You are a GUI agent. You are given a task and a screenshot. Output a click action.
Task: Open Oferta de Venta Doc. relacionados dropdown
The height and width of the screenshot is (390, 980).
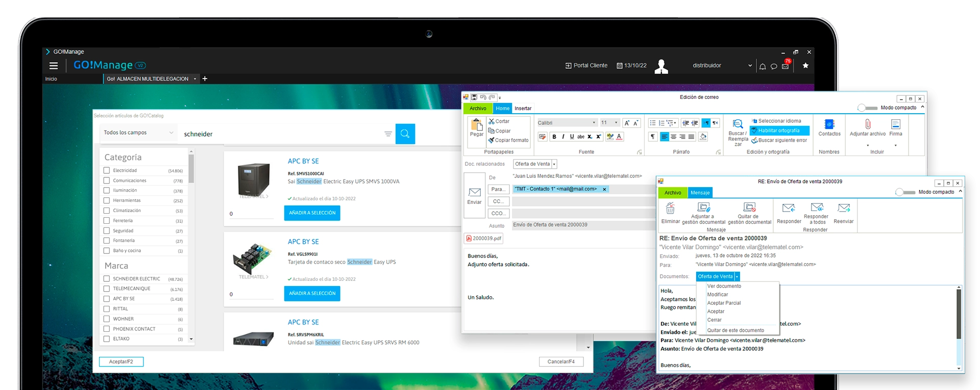pos(554,164)
